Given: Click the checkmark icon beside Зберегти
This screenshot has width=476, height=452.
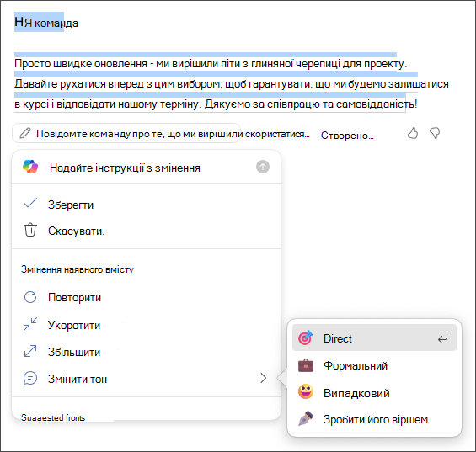Looking at the screenshot, I should 30,203.
